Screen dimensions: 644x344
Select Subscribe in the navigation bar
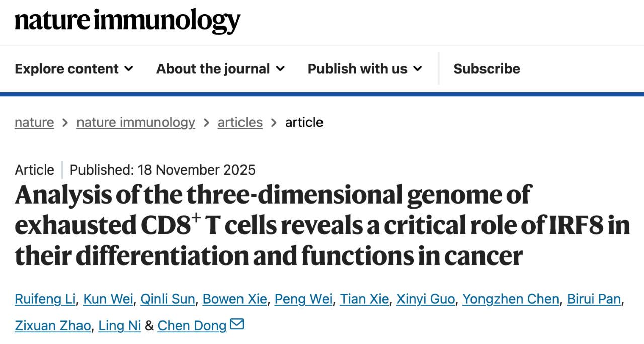pos(487,69)
